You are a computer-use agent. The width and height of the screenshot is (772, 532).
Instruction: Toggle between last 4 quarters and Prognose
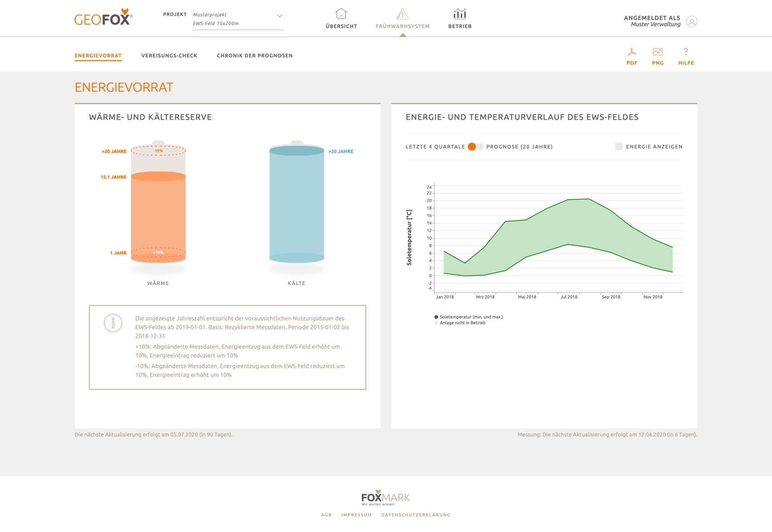(475, 146)
